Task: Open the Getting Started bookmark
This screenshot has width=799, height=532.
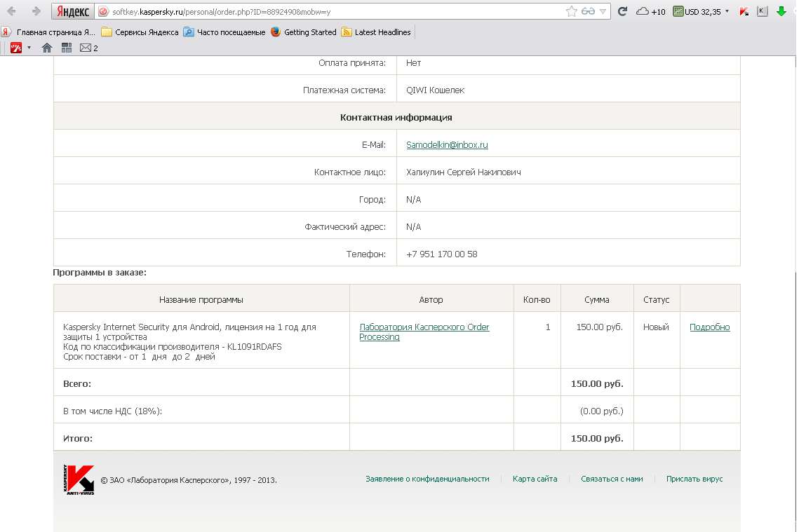Action: (304, 32)
